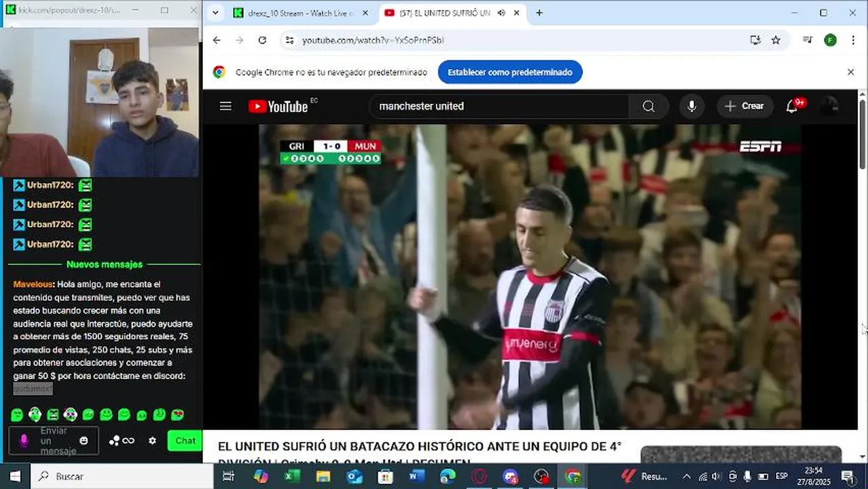
Task: Open Opera browser from the taskbar
Action: [x=480, y=476]
